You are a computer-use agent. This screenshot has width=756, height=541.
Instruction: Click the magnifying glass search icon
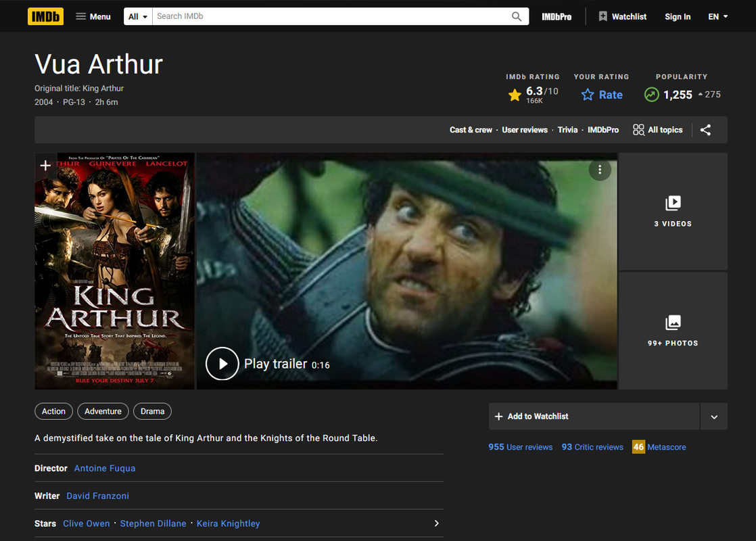(x=517, y=16)
